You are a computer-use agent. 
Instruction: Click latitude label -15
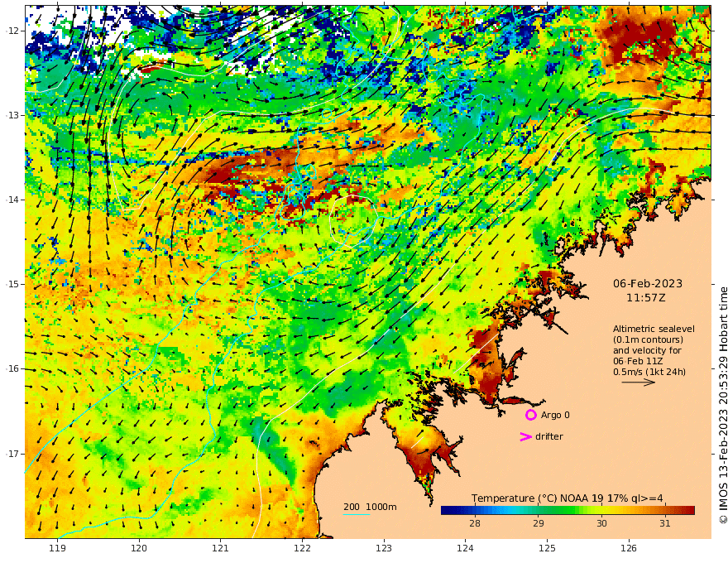coord(12,284)
